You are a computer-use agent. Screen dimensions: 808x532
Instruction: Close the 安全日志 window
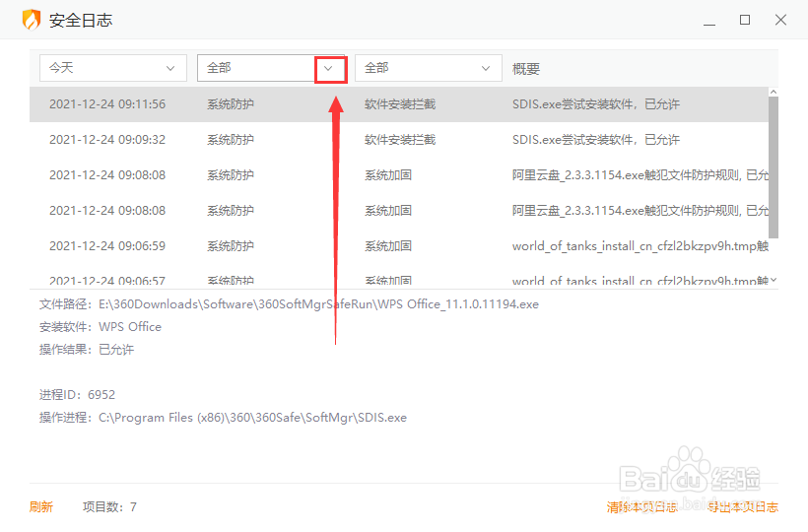pyautogui.click(x=780, y=20)
